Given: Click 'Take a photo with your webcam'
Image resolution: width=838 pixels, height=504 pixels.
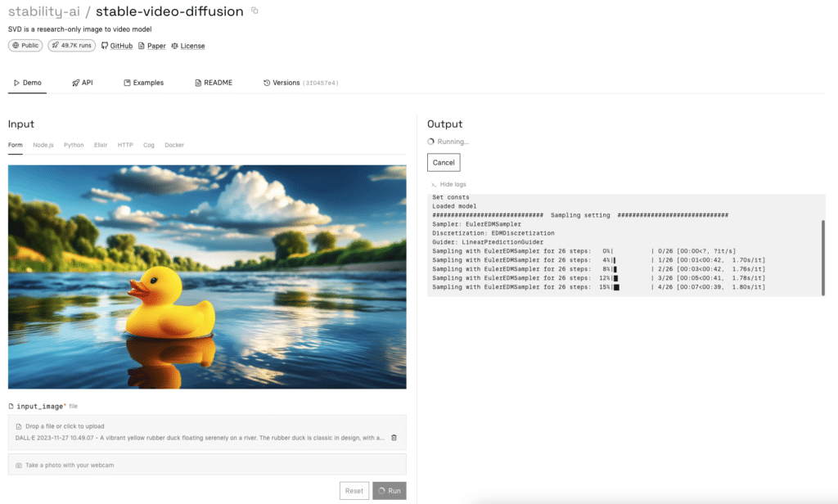Looking at the screenshot, I should pos(207,465).
